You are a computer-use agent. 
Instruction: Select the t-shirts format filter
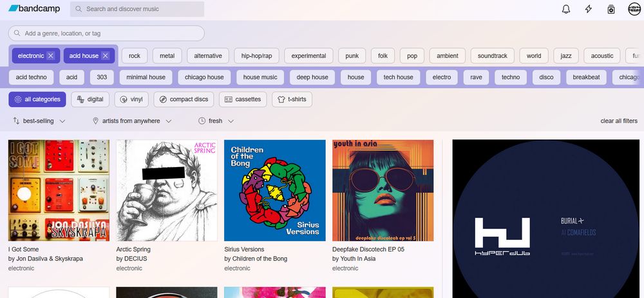pyautogui.click(x=292, y=99)
